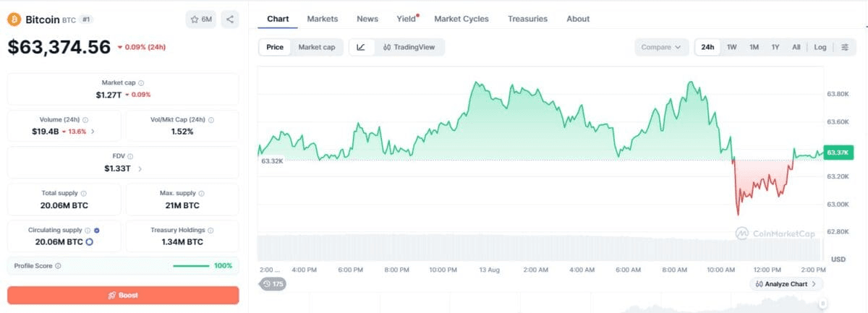Open Max. supply info icon

pyautogui.click(x=202, y=194)
